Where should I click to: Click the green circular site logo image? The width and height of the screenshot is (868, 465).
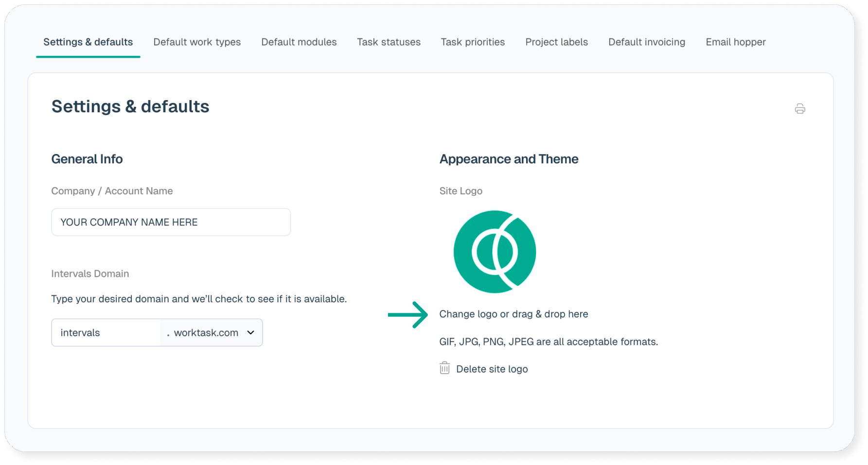(495, 252)
